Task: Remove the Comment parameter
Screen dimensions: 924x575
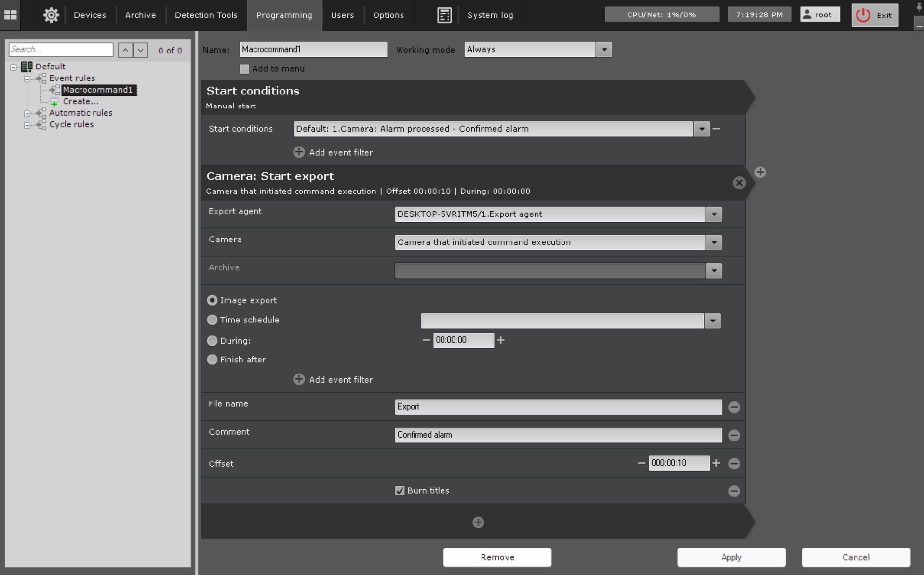Action: coord(734,435)
